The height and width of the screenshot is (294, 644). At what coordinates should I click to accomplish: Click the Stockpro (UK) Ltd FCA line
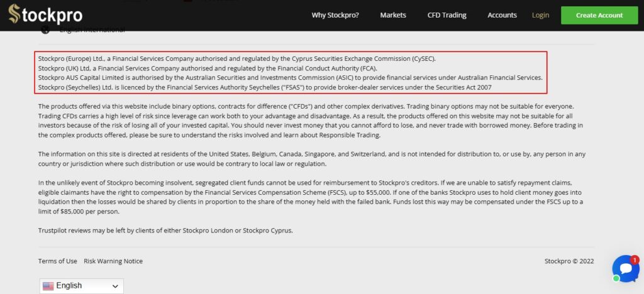[x=208, y=68]
